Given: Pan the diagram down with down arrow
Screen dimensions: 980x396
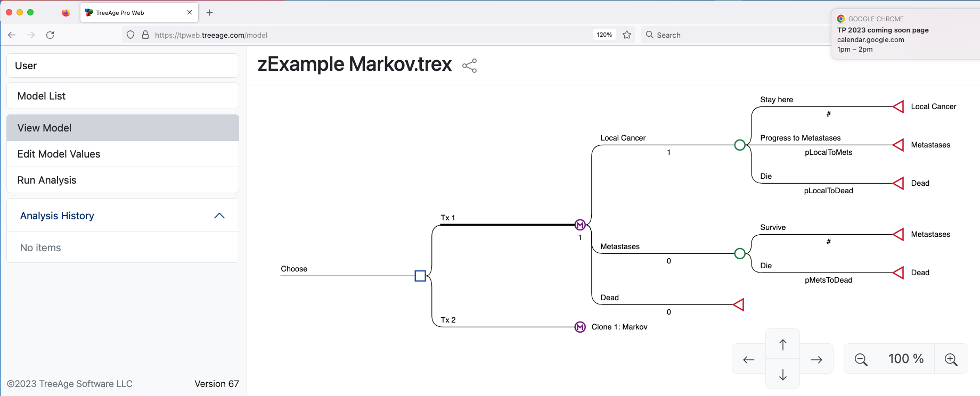Looking at the screenshot, I should pos(783,375).
